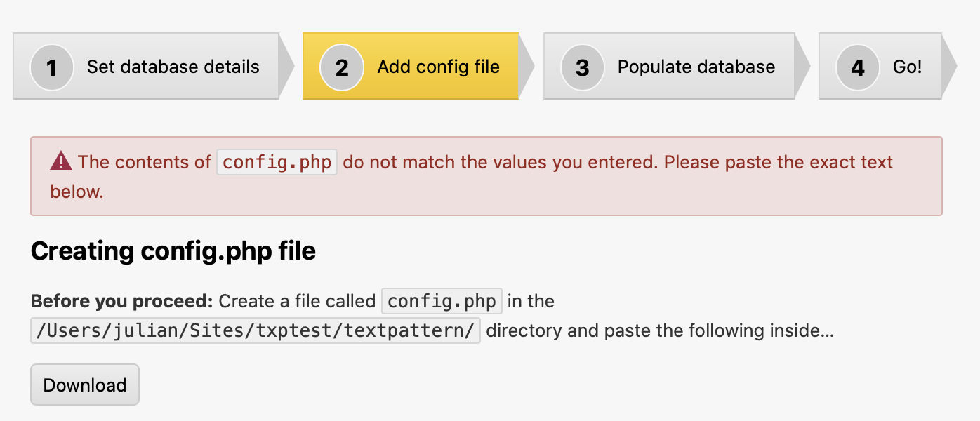
Task: Select the Add config file step
Action: [x=438, y=67]
